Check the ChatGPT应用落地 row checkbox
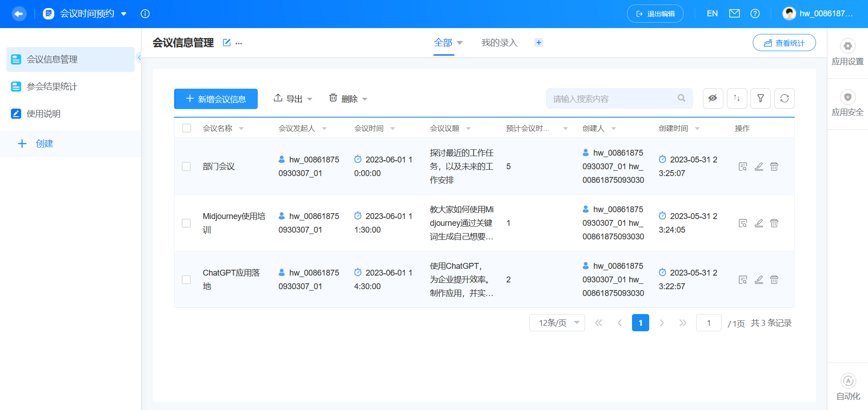This screenshot has width=868, height=410. [x=186, y=280]
